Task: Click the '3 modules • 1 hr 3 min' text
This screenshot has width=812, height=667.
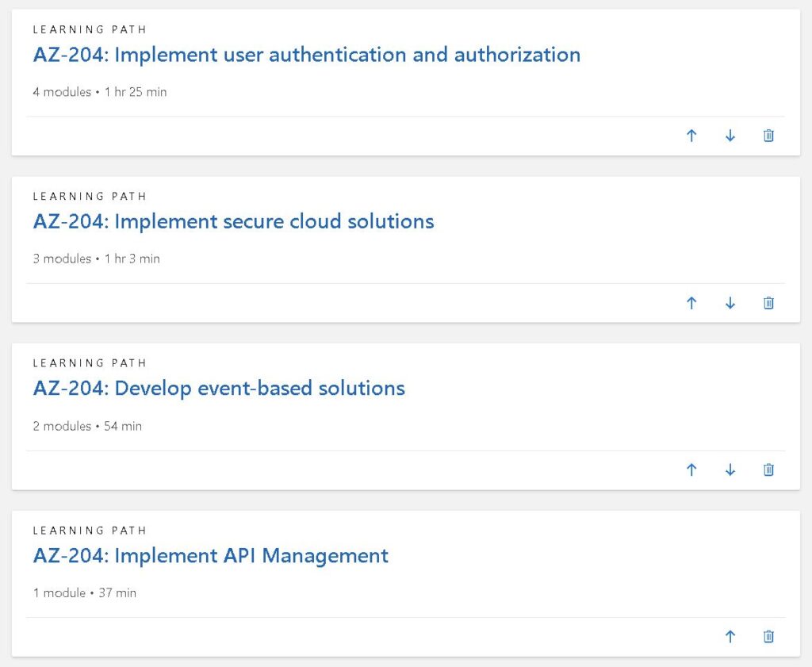Action: pos(96,259)
